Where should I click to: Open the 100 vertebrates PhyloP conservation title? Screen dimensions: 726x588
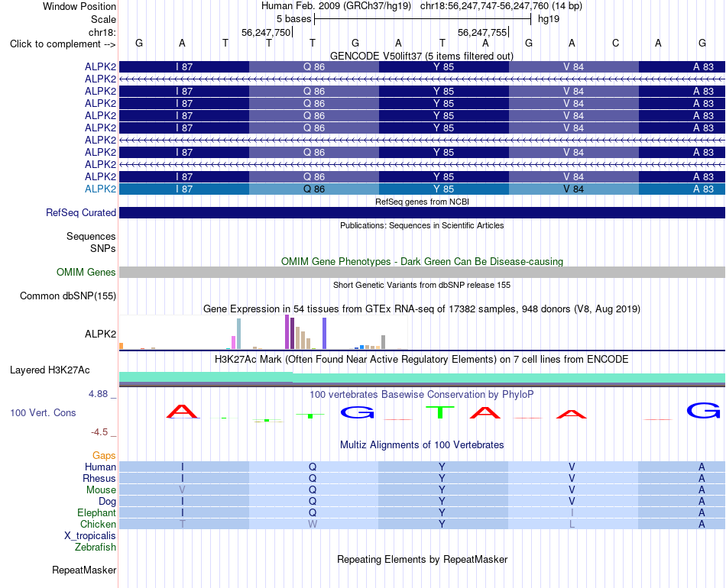[x=422, y=395]
